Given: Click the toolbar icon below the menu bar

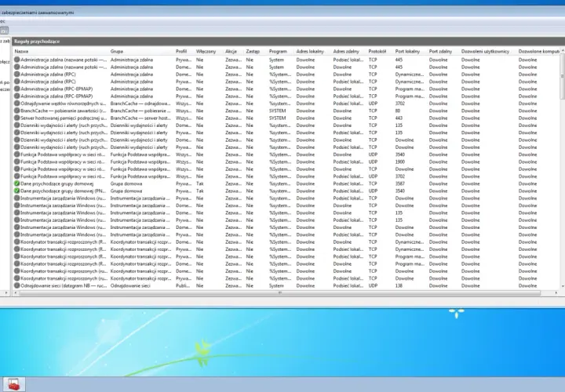Looking at the screenshot, I should (x=4, y=31).
